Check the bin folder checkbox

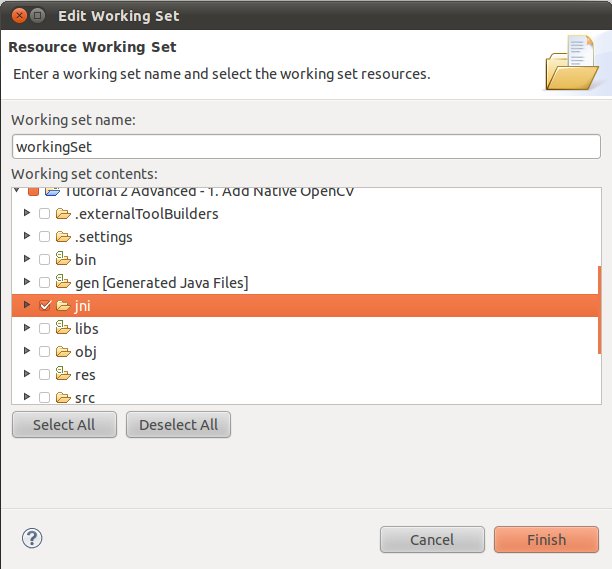tap(44, 260)
